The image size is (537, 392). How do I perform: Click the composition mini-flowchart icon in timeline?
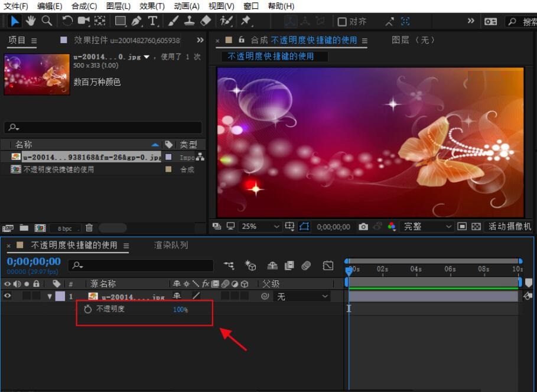click(x=229, y=265)
